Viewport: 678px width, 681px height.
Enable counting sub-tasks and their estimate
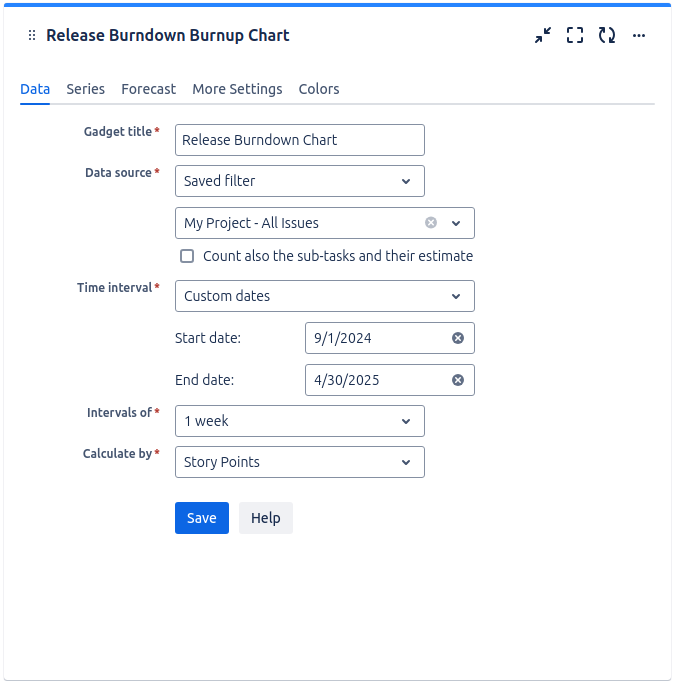click(x=187, y=256)
